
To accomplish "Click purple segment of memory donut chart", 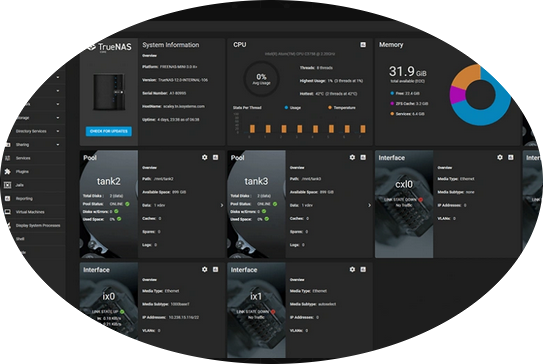I will pos(457,95).
